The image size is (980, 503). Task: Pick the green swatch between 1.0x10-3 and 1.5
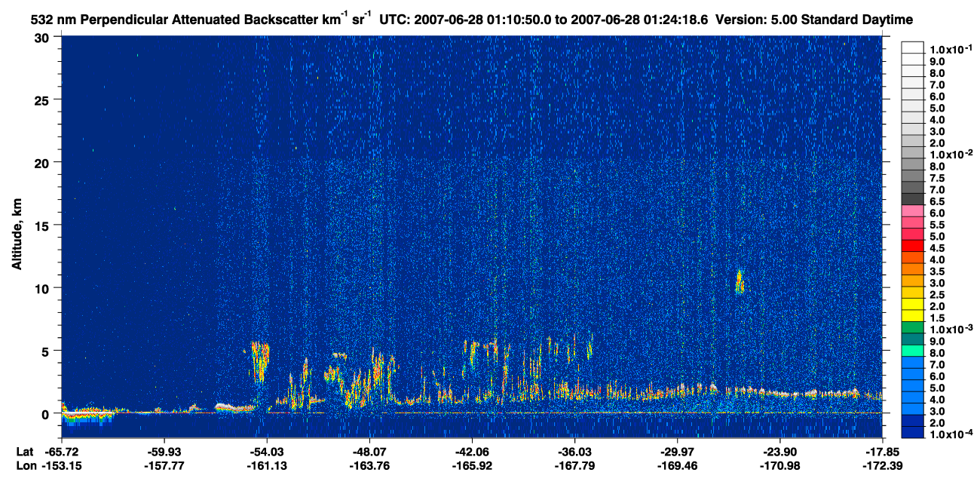[912, 327]
